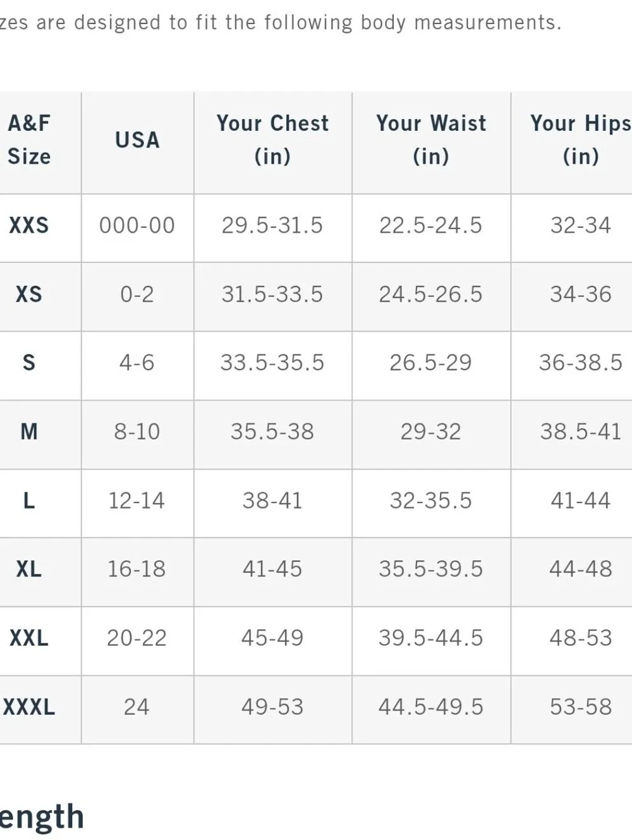This screenshot has height=840, width=632.
Task: Click the S size row label
Action: (29, 363)
